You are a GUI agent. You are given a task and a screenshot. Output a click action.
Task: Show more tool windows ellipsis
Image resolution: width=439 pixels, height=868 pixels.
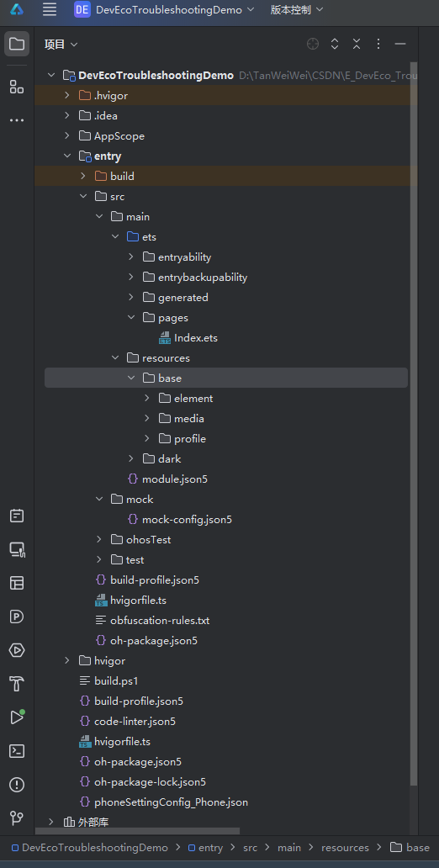click(x=17, y=120)
